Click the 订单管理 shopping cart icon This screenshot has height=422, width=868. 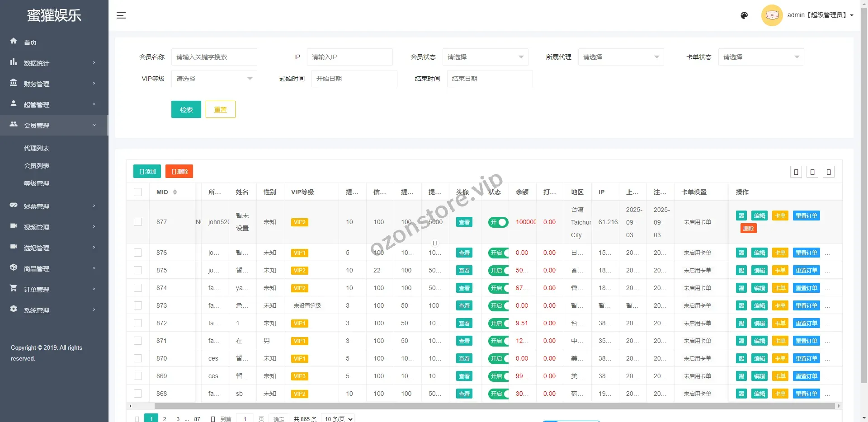point(14,288)
